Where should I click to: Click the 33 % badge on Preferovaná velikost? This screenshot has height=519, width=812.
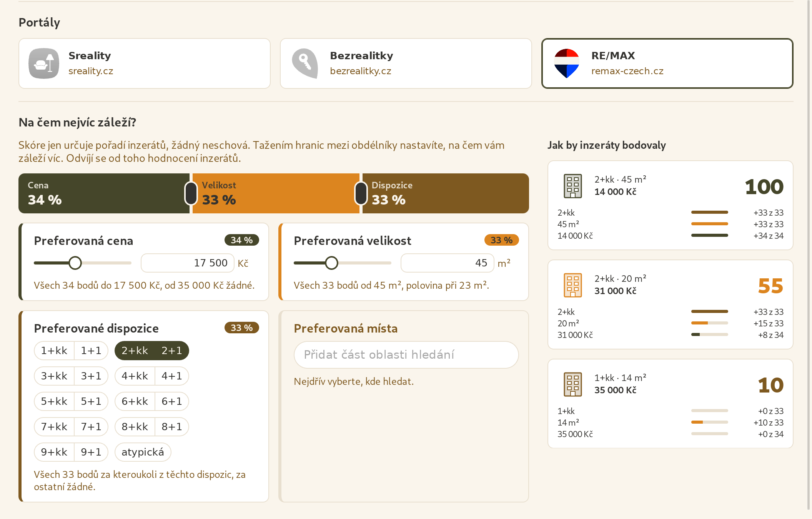pos(502,240)
